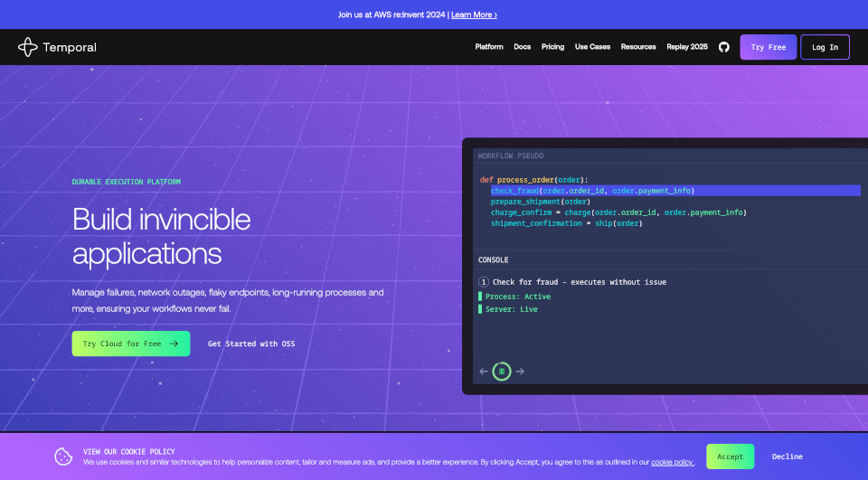Viewport: 868px width, 480px height.
Task: Open the Learn More re:Invent link
Action: pos(474,14)
